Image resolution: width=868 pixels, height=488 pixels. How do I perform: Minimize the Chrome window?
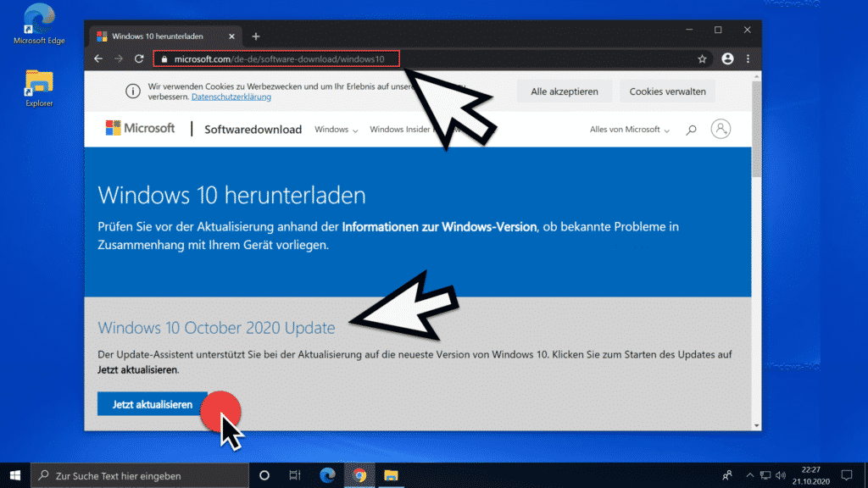pyautogui.click(x=689, y=30)
